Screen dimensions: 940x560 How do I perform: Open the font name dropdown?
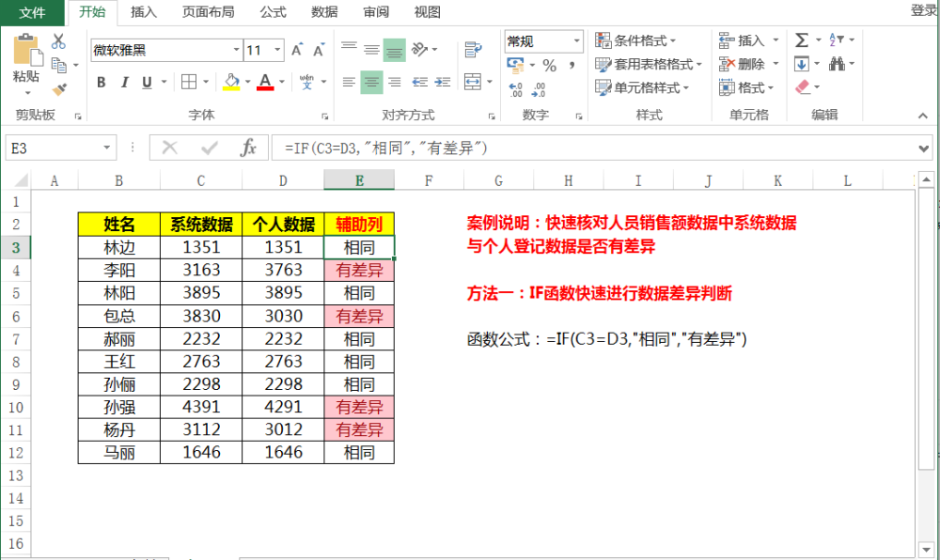tap(236, 50)
